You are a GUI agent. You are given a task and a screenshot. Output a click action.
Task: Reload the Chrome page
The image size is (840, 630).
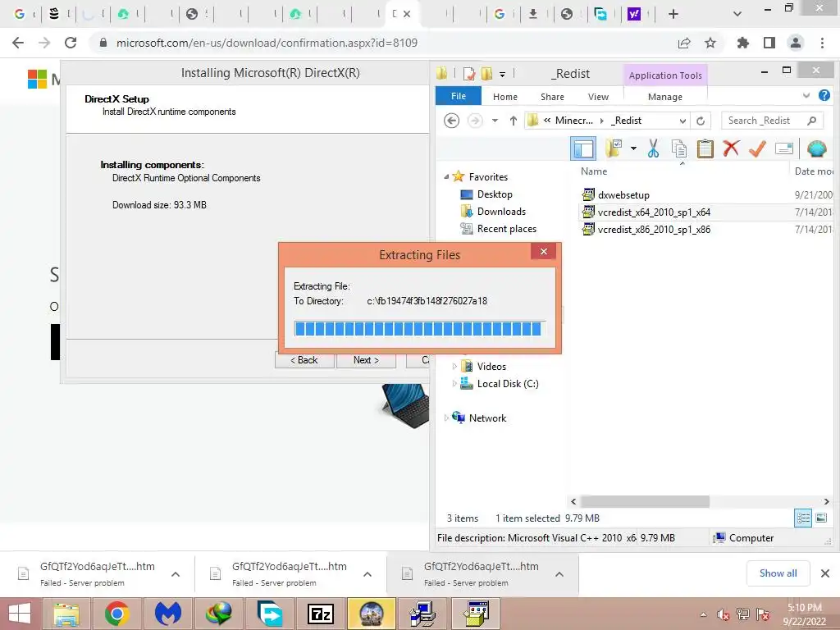[71, 43]
